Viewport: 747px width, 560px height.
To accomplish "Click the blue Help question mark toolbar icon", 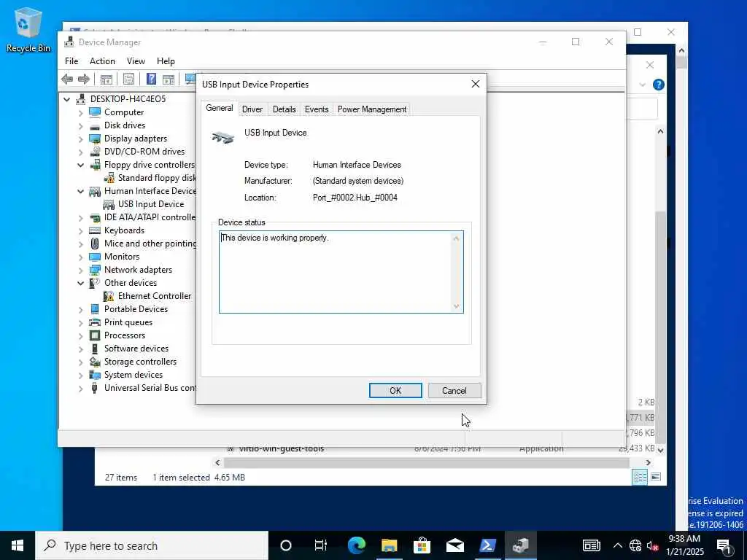I will pos(151,79).
